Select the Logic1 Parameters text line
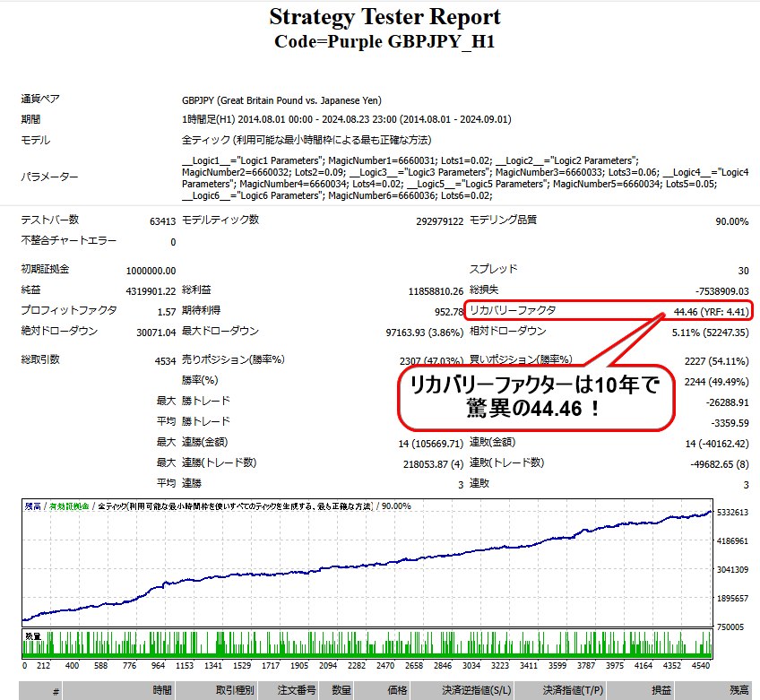The image size is (760, 700). [x=410, y=160]
